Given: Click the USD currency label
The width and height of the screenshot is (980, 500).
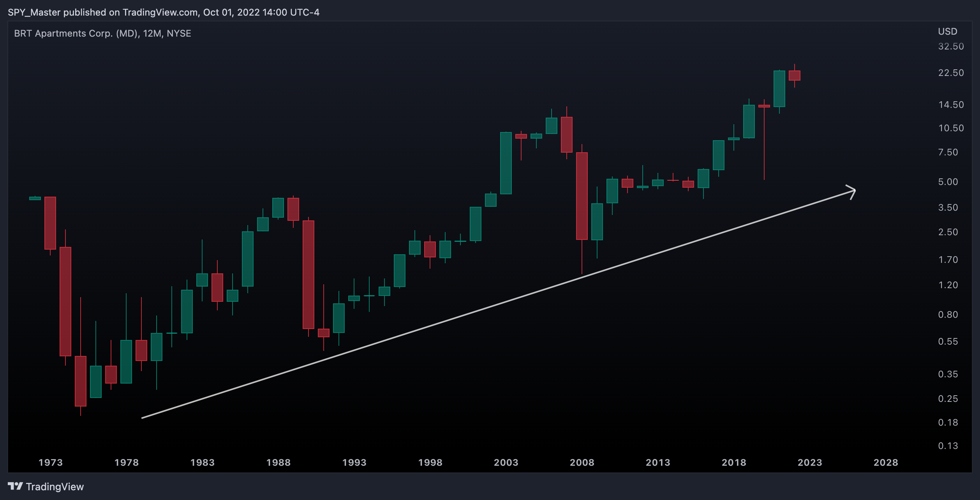Looking at the screenshot, I should (948, 32).
